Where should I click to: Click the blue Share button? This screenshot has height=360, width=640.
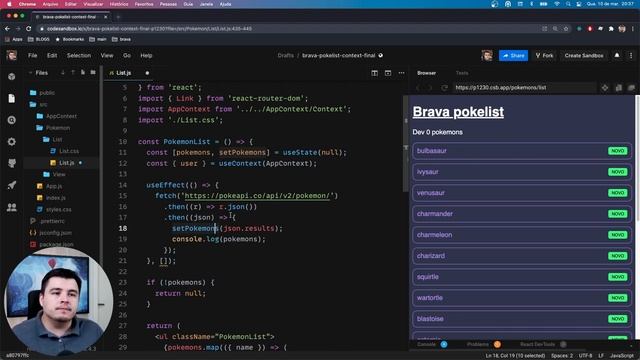pyautogui.click(x=513, y=56)
